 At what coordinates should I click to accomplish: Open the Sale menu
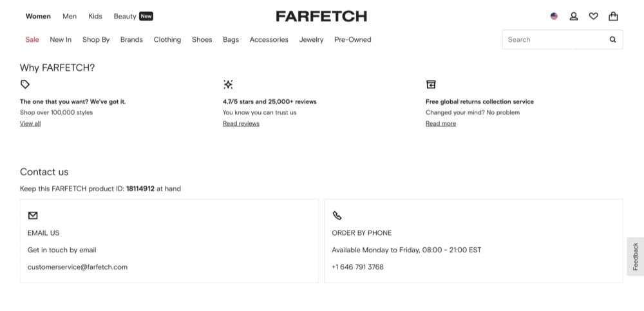(x=32, y=39)
